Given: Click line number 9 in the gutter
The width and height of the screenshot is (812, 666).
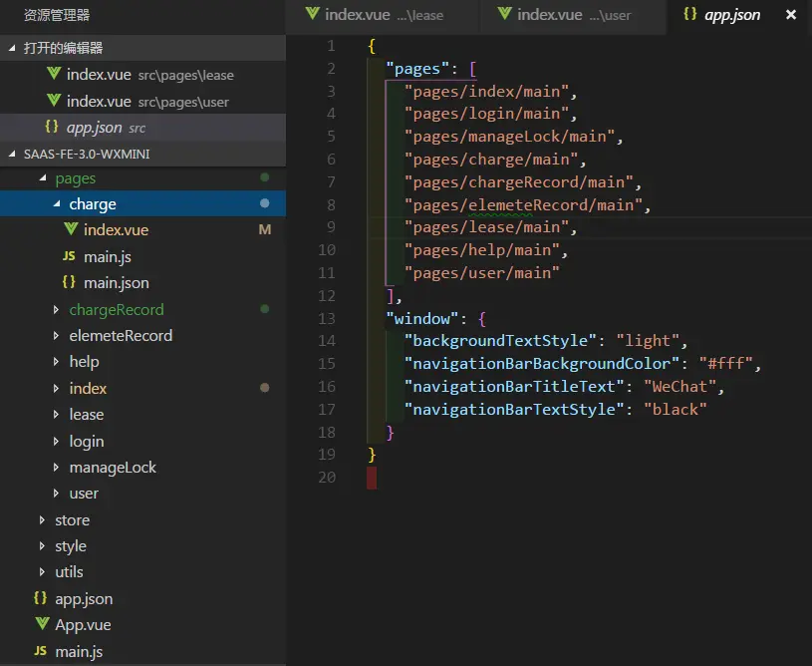Looking at the screenshot, I should tap(331, 227).
